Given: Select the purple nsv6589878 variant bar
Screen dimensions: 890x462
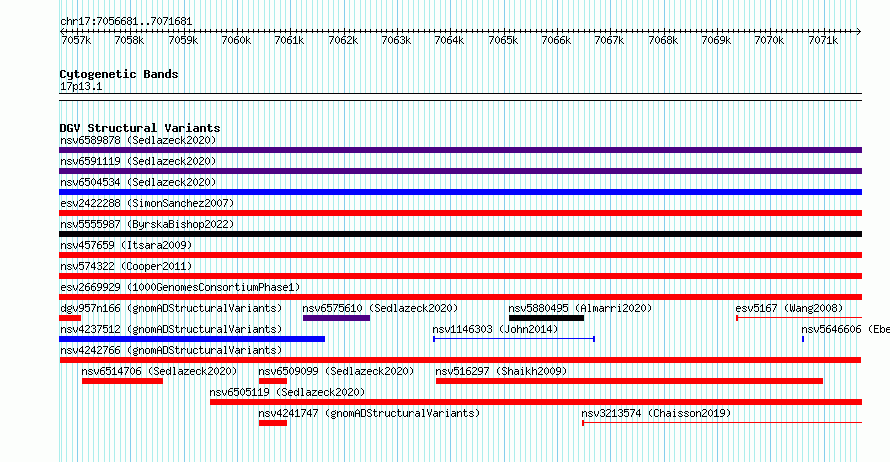Looking at the screenshot, I should point(460,150).
